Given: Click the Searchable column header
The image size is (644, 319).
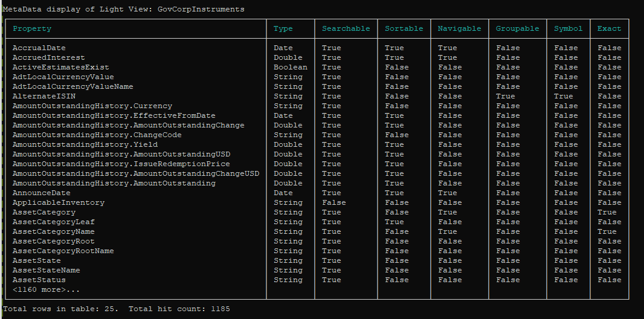Looking at the screenshot, I should click(346, 29).
